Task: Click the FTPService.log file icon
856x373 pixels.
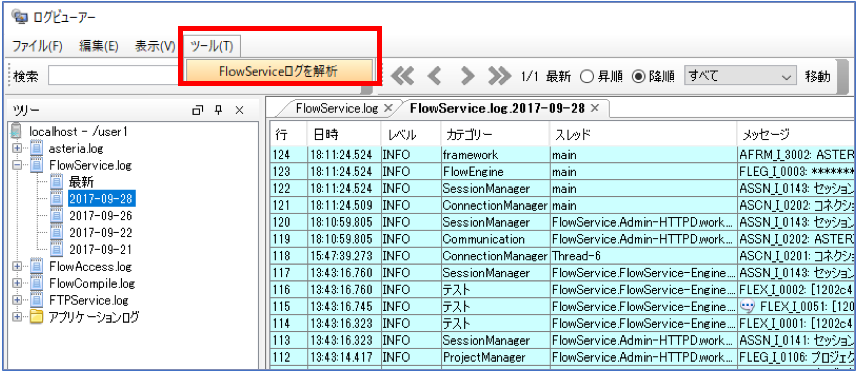Action: click(36, 300)
